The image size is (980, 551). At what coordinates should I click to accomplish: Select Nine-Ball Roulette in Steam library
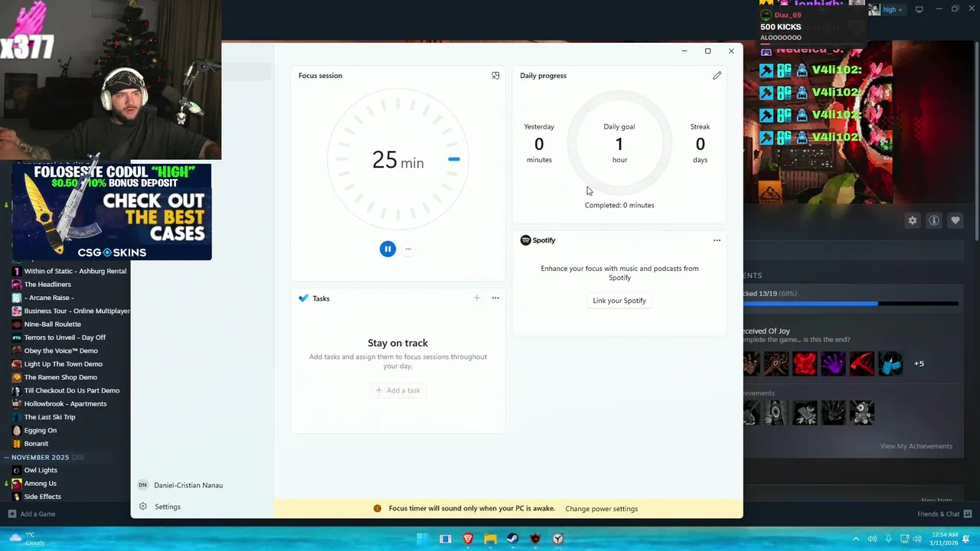52,324
